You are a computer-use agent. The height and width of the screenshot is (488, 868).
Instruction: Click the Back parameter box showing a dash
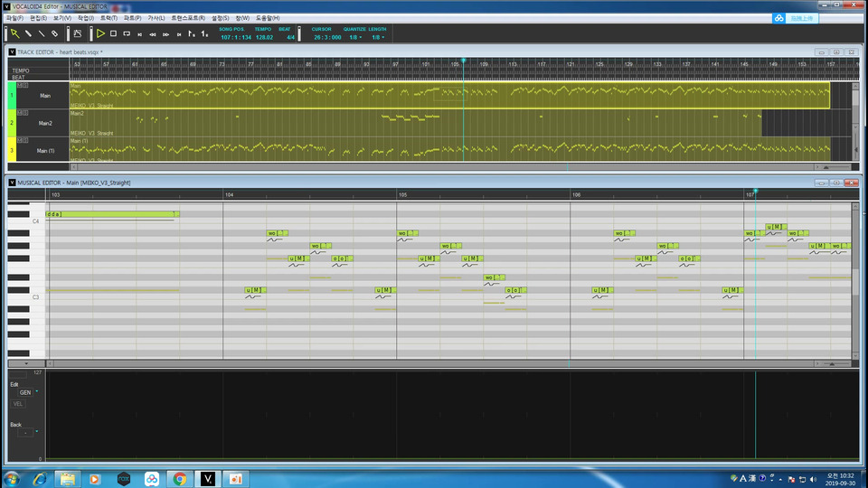(25, 433)
